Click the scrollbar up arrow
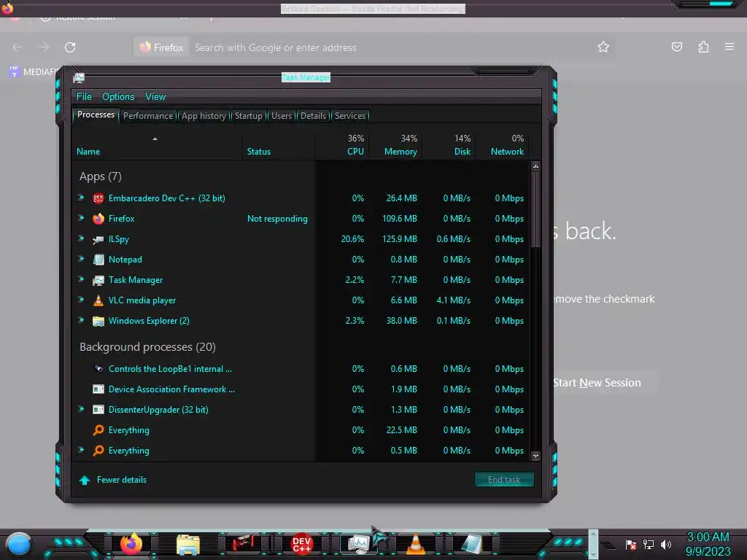The width and height of the screenshot is (747, 560). 535,166
